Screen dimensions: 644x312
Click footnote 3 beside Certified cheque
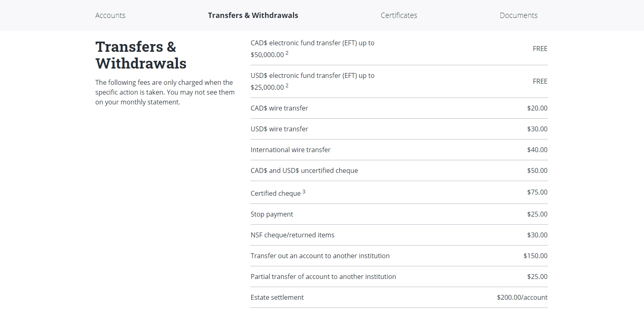pos(303,190)
